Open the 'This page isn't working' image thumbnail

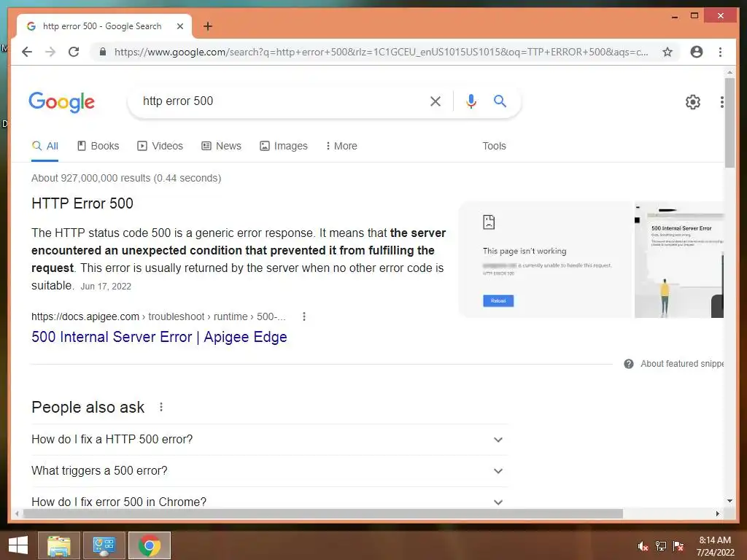[x=546, y=260]
